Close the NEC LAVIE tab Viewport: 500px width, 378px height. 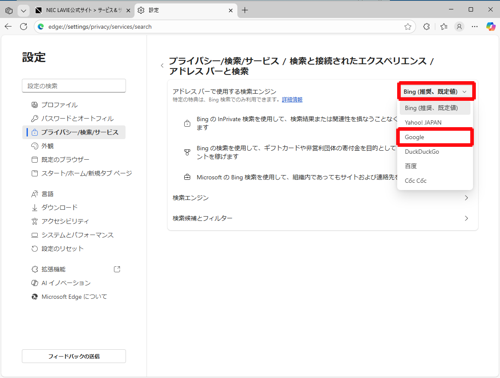128,11
